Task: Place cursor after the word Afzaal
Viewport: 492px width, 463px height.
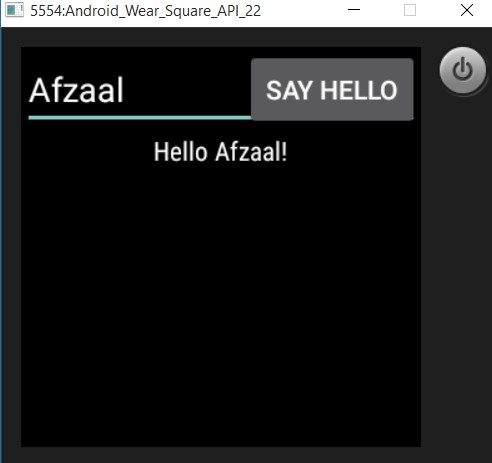Action: (x=125, y=90)
